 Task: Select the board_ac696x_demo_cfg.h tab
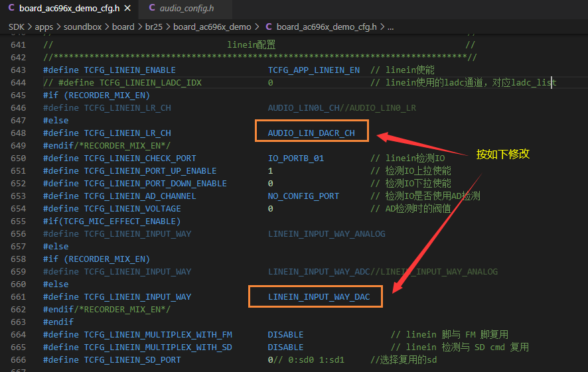69,8
